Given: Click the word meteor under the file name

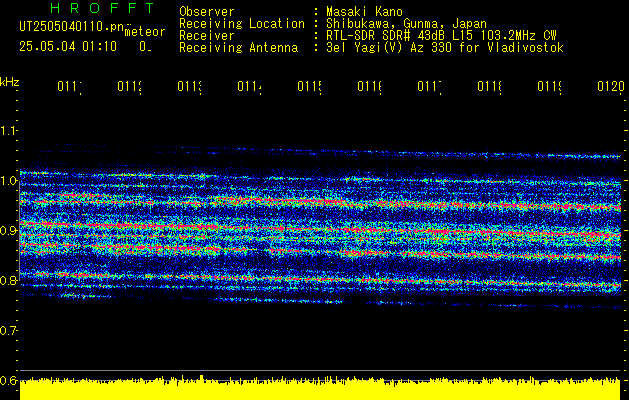Looking at the screenshot, I should 145,32.
